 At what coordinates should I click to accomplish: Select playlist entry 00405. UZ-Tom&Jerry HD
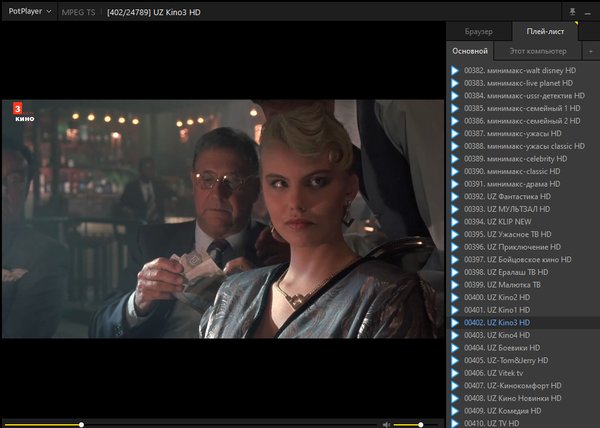tap(523, 361)
